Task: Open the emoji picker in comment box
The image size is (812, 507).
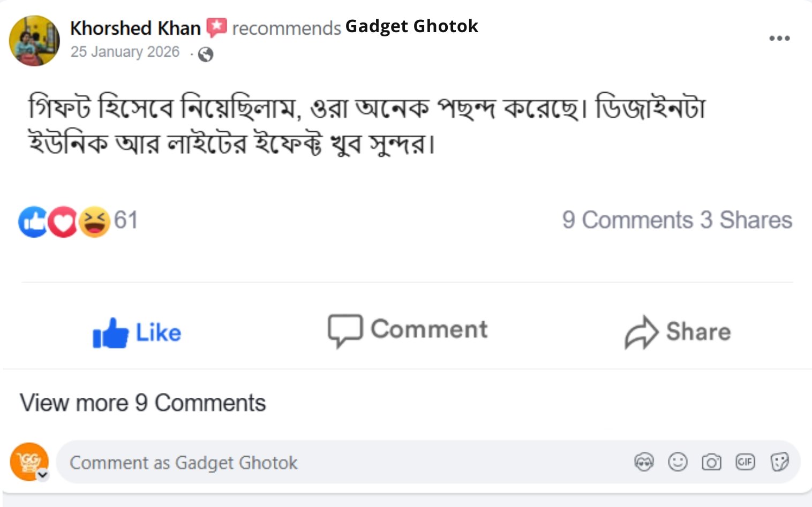Action: pos(678,461)
